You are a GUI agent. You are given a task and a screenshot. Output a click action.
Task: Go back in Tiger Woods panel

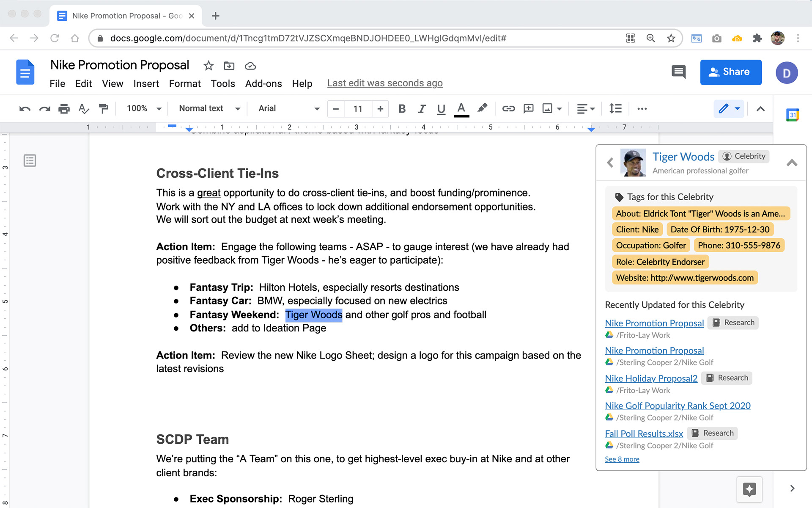pyautogui.click(x=610, y=163)
